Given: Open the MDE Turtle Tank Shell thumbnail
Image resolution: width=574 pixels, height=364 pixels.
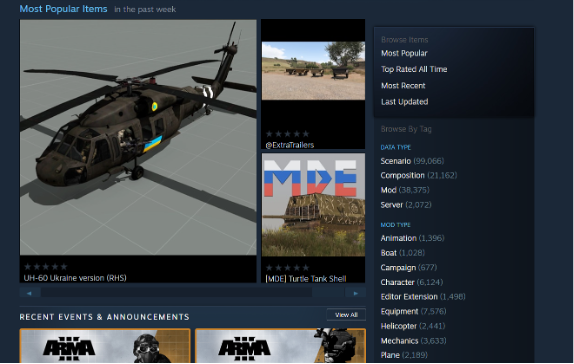Looking at the screenshot, I should 313,205.
